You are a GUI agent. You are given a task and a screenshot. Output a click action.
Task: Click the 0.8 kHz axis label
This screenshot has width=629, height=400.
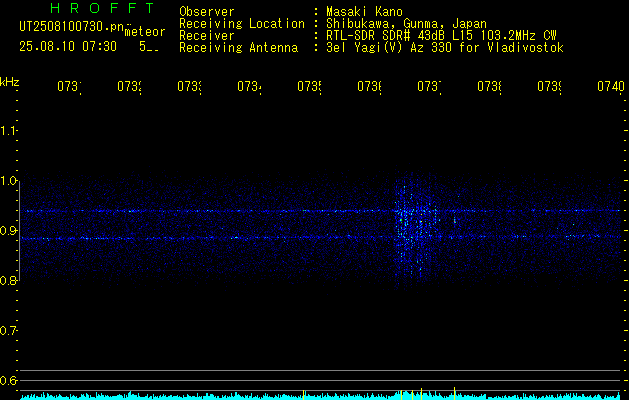pos(8,280)
